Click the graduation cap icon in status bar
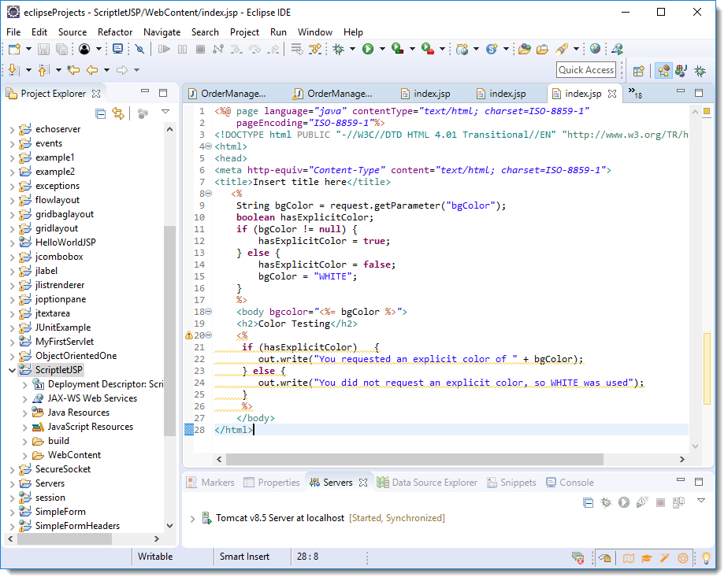This screenshot has height=581, width=728. (x=646, y=558)
